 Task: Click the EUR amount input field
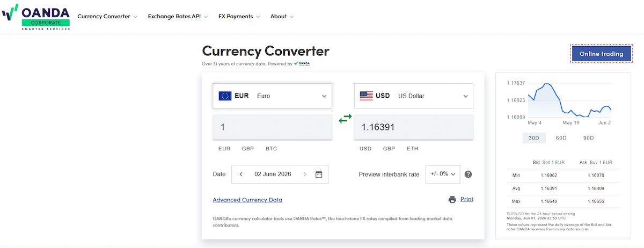[x=273, y=127]
